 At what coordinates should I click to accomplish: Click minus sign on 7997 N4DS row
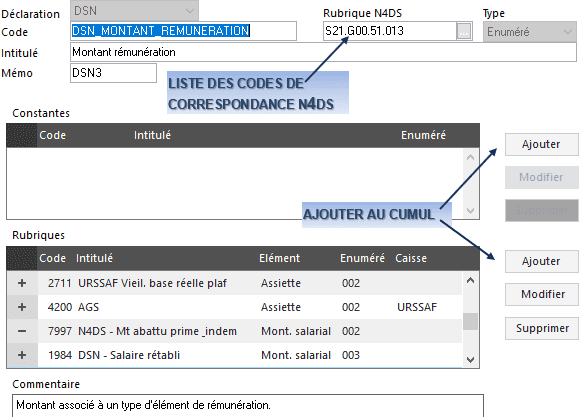pos(22,331)
